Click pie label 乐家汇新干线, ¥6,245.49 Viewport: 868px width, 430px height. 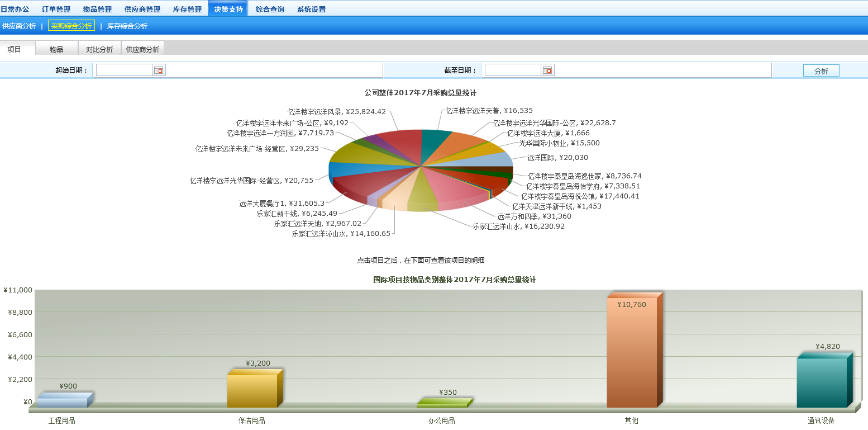297,214
